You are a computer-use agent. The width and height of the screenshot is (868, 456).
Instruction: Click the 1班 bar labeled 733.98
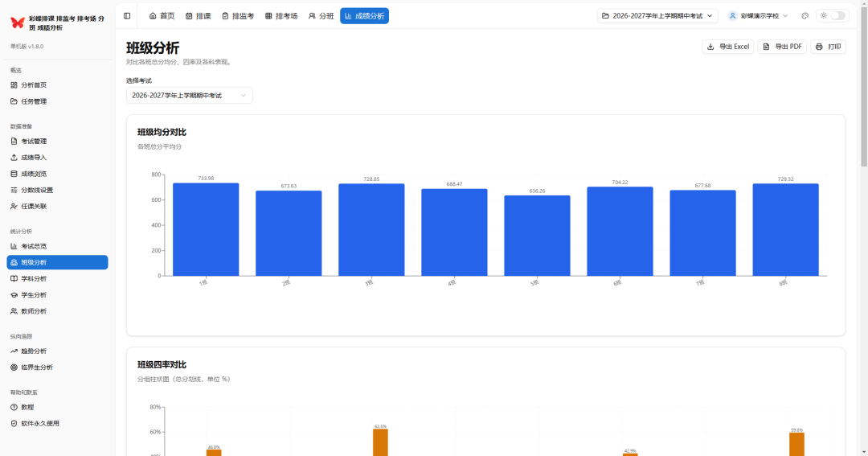[206, 229]
